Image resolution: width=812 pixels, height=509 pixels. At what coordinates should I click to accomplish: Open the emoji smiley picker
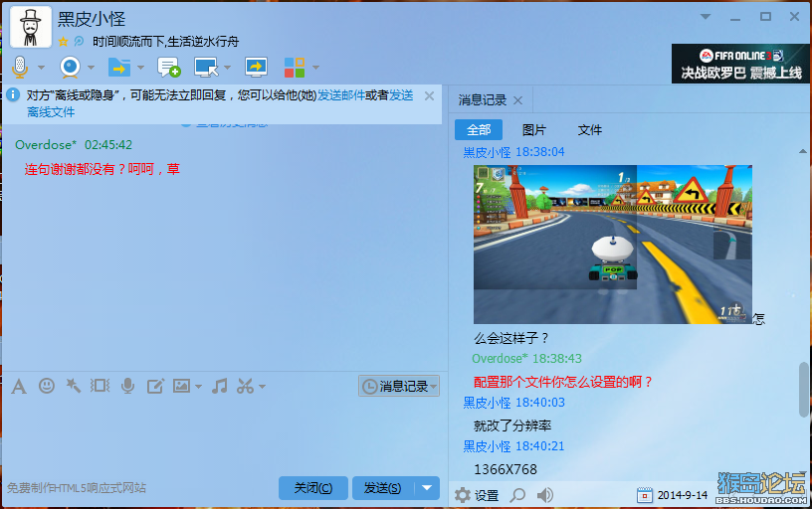point(47,386)
